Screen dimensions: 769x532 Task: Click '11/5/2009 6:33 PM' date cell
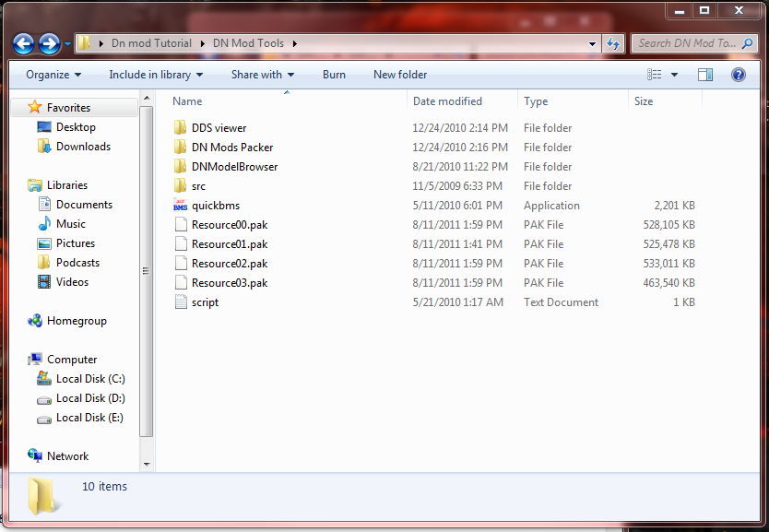coord(457,186)
